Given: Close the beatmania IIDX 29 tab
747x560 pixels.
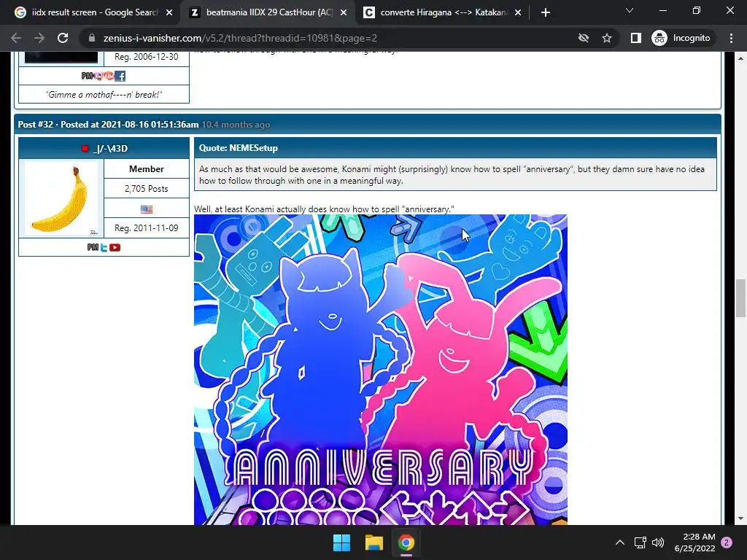Looking at the screenshot, I should click(344, 12).
